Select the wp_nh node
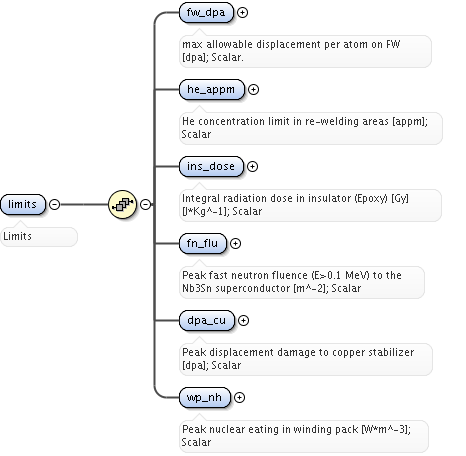The height and width of the screenshot is (456, 466). (x=205, y=398)
